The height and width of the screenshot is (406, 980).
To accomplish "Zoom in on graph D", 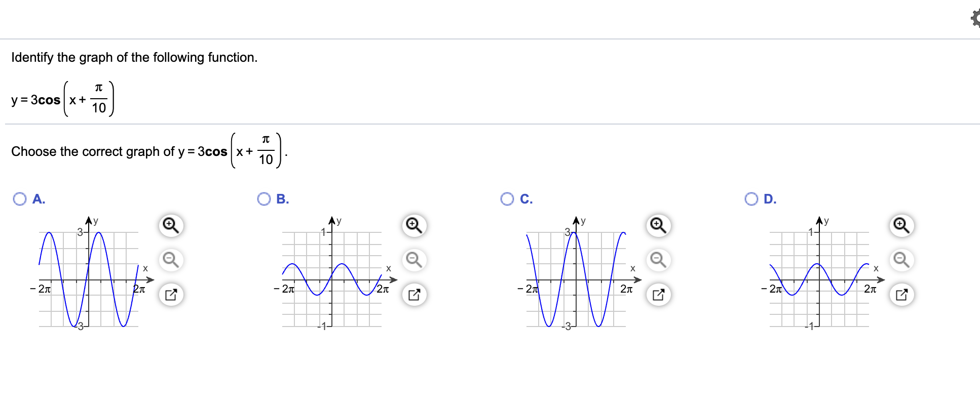I will [x=901, y=225].
